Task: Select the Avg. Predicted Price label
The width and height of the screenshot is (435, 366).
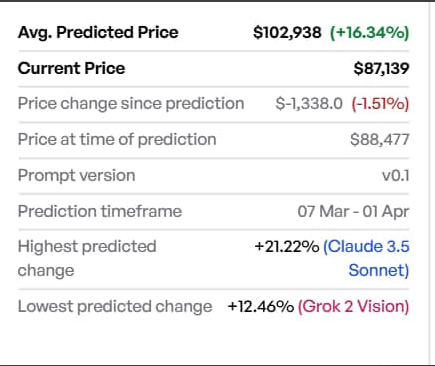Action: pos(98,32)
